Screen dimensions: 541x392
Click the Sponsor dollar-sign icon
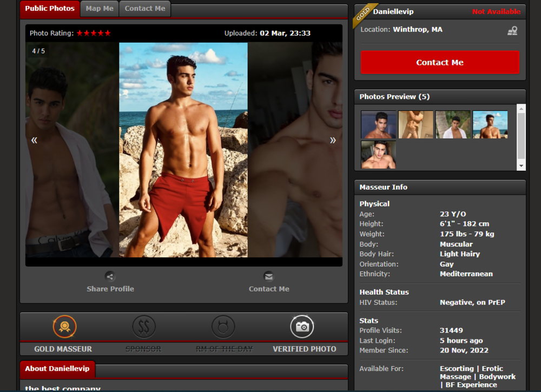[x=144, y=327]
